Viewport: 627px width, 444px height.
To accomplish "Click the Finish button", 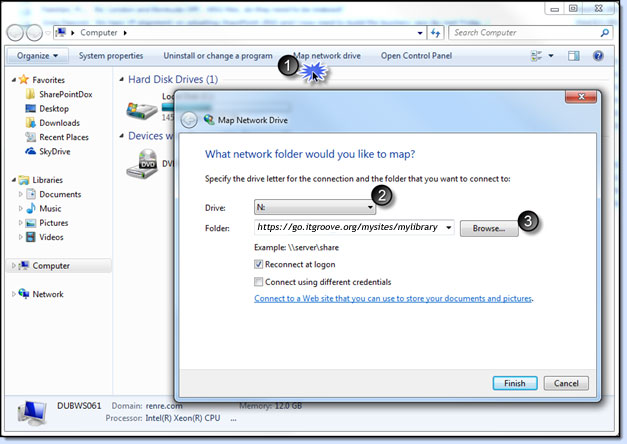I will pos(515,383).
